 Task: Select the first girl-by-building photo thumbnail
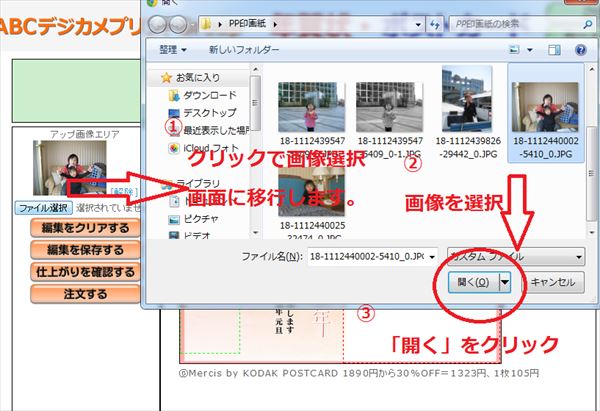pos(311,107)
